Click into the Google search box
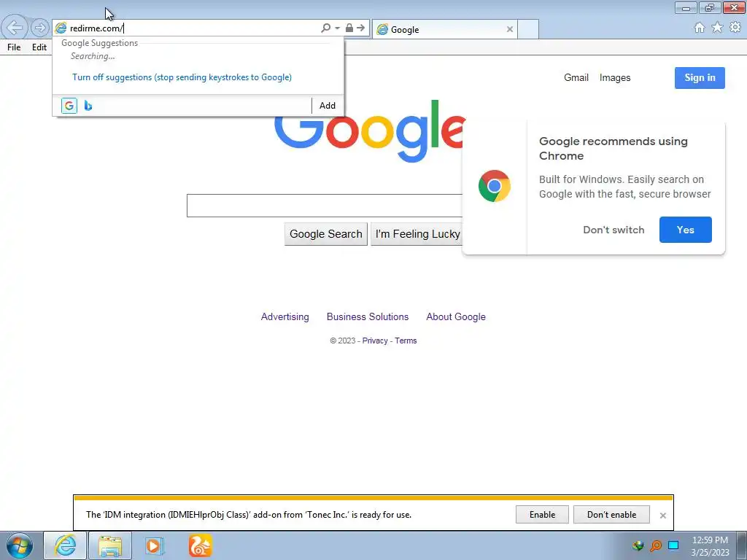Image resolution: width=747 pixels, height=560 pixels. 325,206
